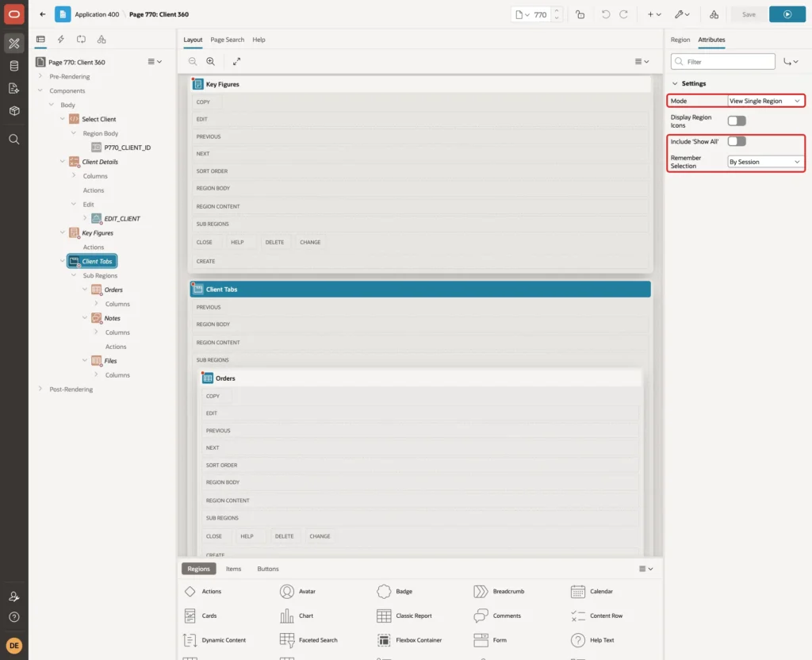This screenshot has width=812, height=660.
Task: Select the Attributes tab
Action: pyautogui.click(x=711, y=40)
